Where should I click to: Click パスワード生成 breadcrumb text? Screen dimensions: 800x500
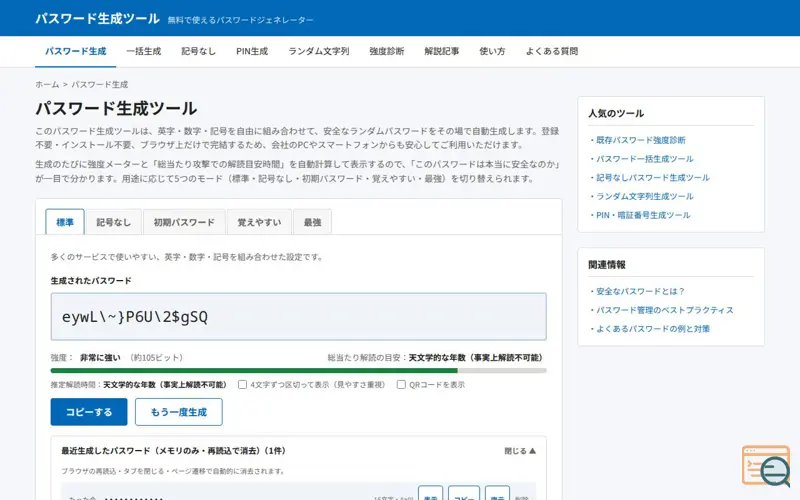tap(99, 84)
